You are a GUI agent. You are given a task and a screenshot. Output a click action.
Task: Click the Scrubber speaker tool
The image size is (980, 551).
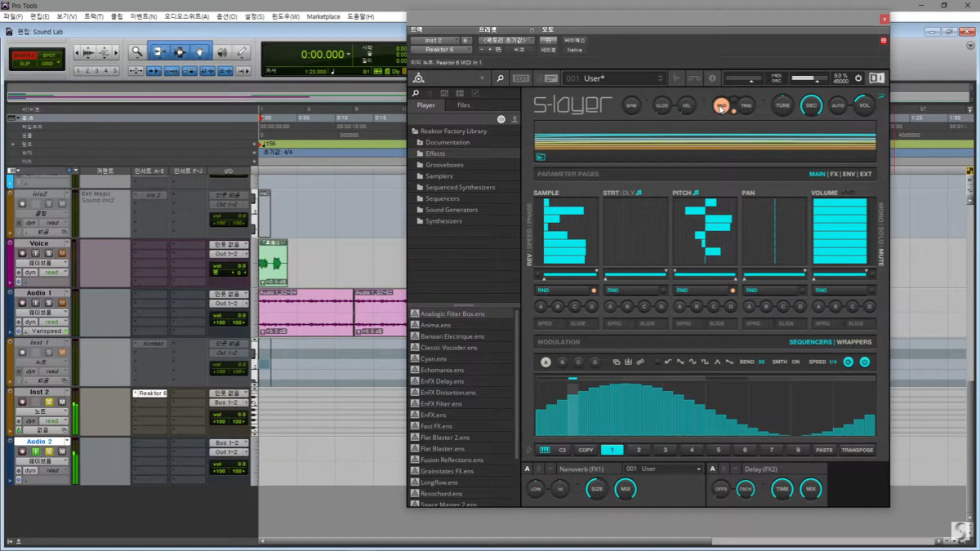pyautogui.click(x=222, y=52)
